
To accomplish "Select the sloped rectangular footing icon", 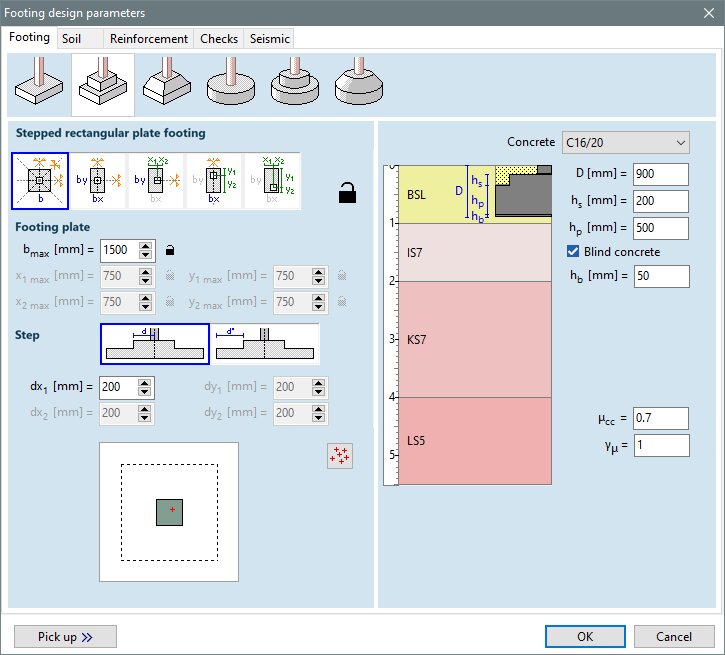I will pos(166,84).
